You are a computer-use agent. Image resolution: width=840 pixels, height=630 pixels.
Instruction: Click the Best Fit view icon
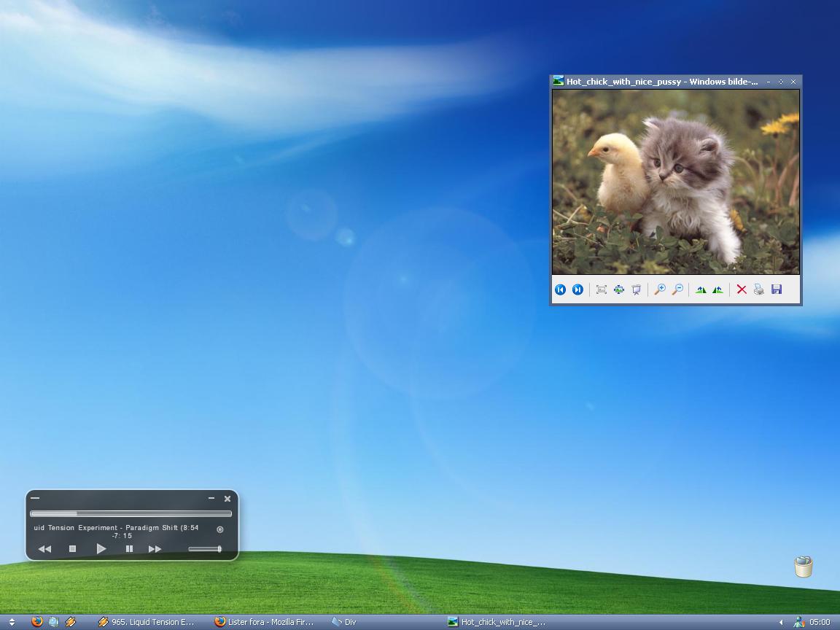(x=602, y=289)
